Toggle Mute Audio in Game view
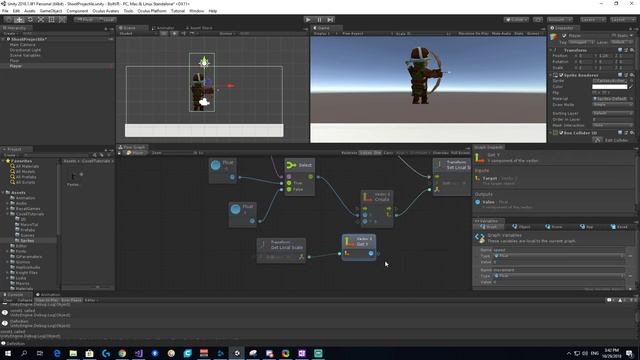Screen dimensions: 640x360 coord(501,33)
